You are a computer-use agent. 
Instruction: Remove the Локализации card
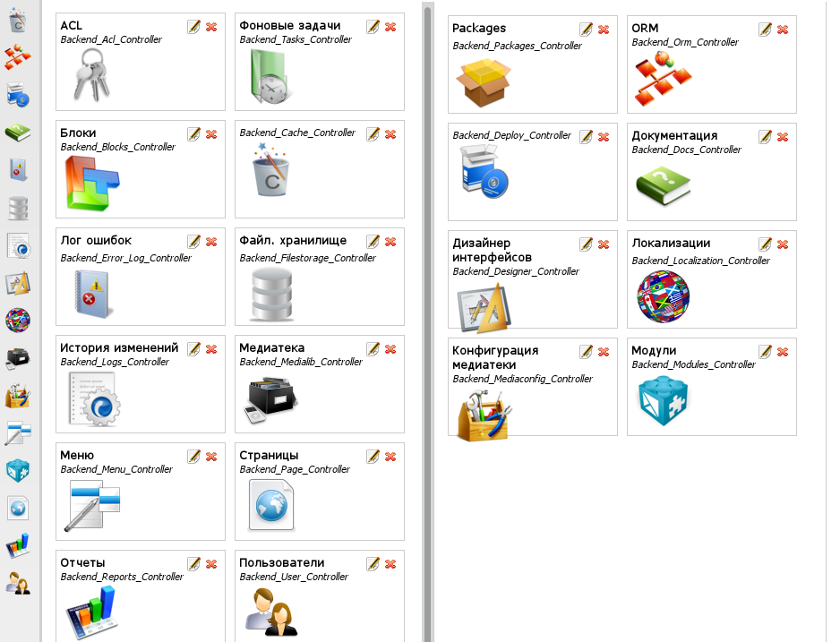tap(783, 244)
